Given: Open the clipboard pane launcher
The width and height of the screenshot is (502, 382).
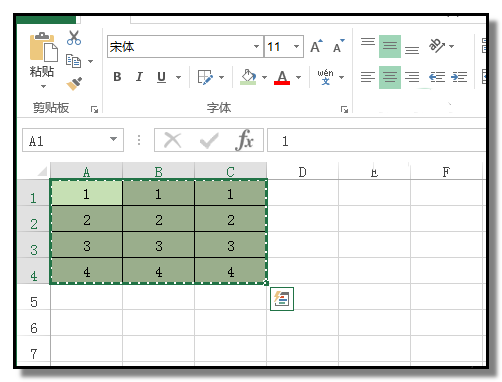Looking at the screenshot, I should point(94,109).
